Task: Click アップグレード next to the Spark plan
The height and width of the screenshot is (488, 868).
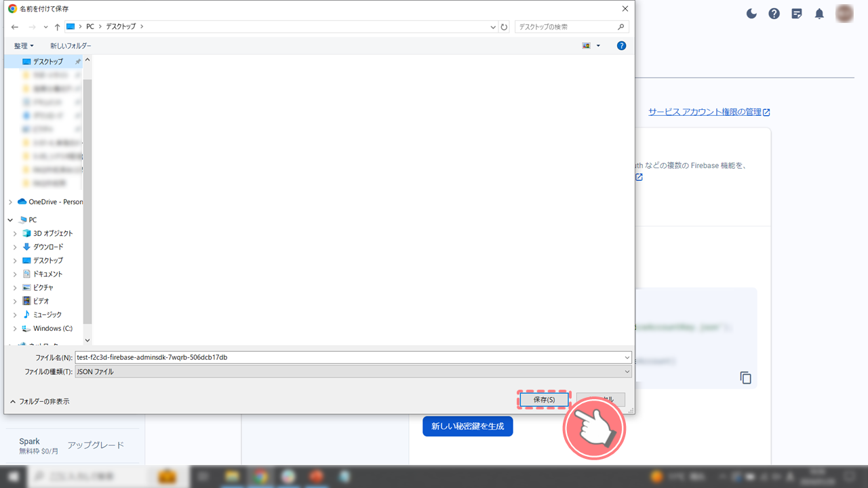Action: coord(96,445)
